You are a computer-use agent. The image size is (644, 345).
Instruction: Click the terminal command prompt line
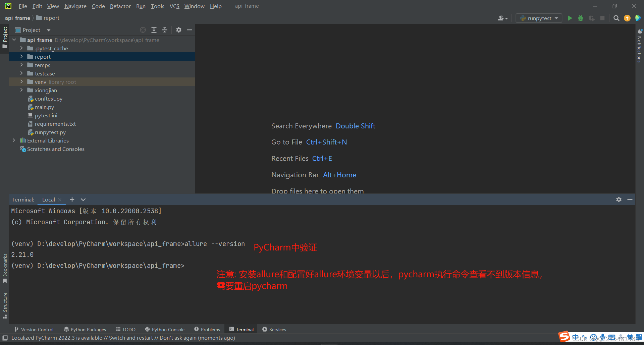coord(98,266)
